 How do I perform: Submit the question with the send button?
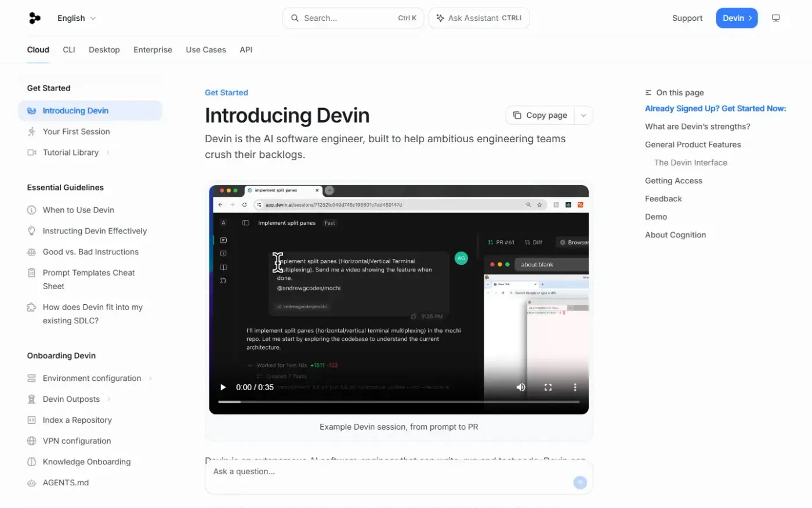[580, 482]
